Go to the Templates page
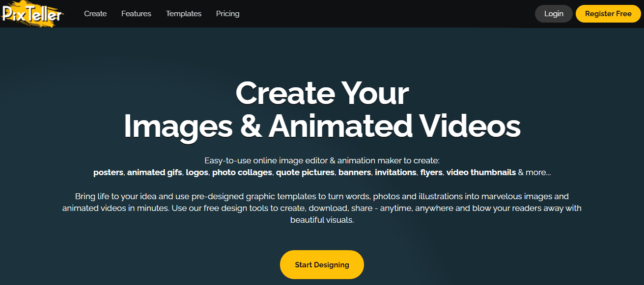This screenshot has width=644, height=285. (184, 14)
